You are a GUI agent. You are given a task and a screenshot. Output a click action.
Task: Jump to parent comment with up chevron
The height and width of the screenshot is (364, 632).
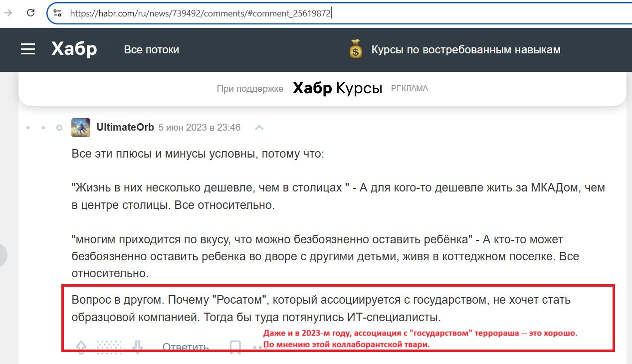(x=259, y=128)
